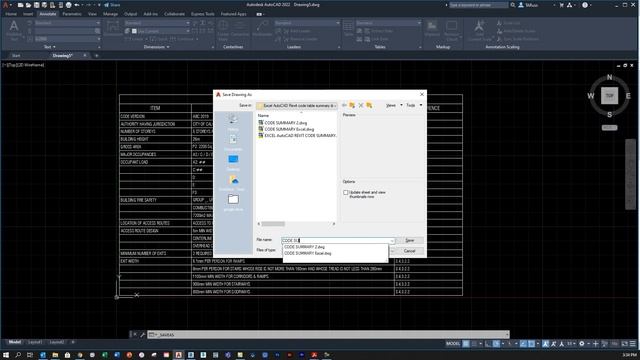This screenshot has width=640, height=360.
Task: Click the Undo arrow in Quick Access toolbar
Action: coord(77,5)
